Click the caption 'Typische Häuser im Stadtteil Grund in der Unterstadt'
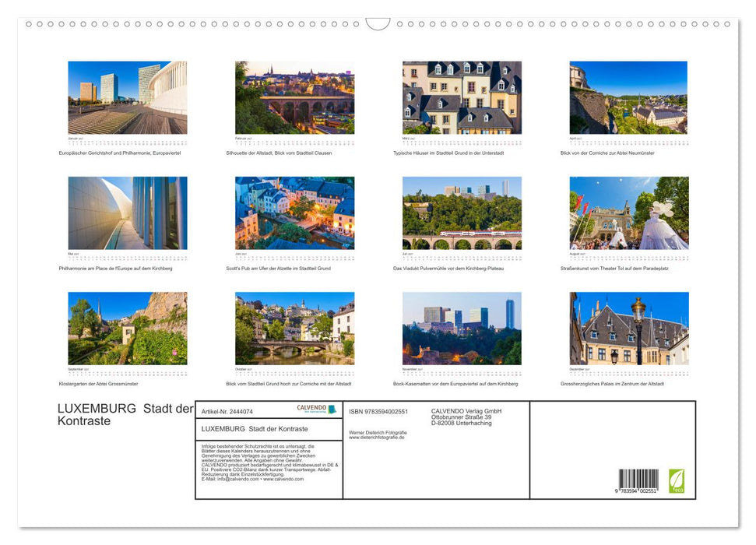Screen dimensions: 756x545 448,153
